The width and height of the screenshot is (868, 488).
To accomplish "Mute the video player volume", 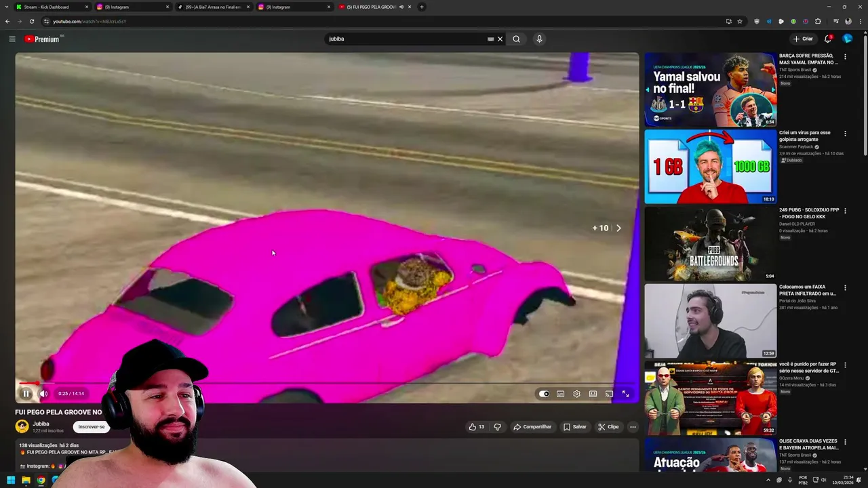I will tap(43, 393).
